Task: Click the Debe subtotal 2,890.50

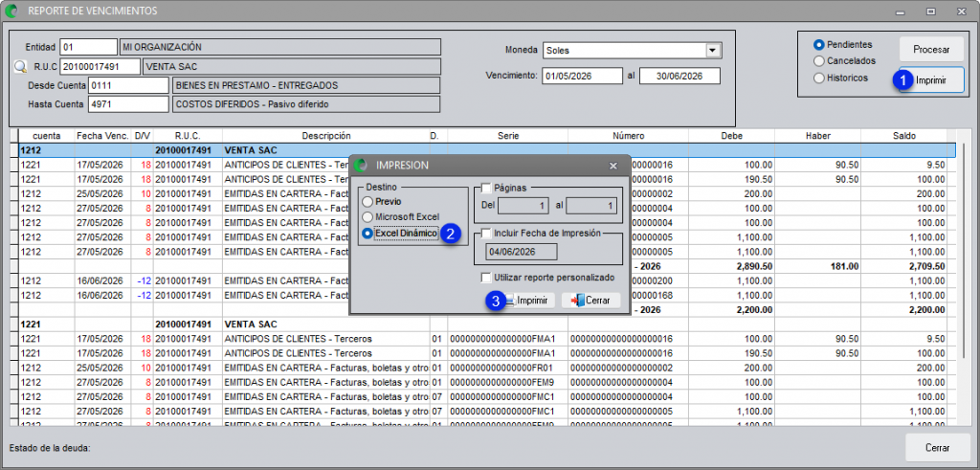Action: tap(754, 266)
